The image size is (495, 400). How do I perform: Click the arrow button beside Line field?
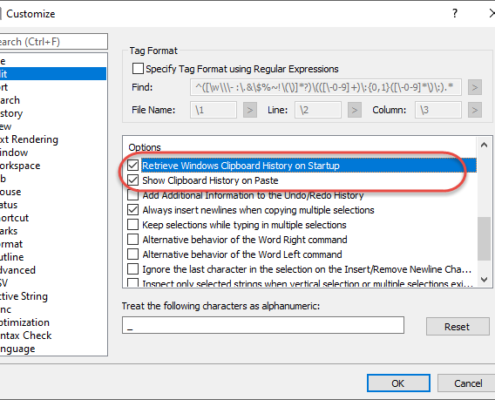pyautogui.click(x=354, y=110)
